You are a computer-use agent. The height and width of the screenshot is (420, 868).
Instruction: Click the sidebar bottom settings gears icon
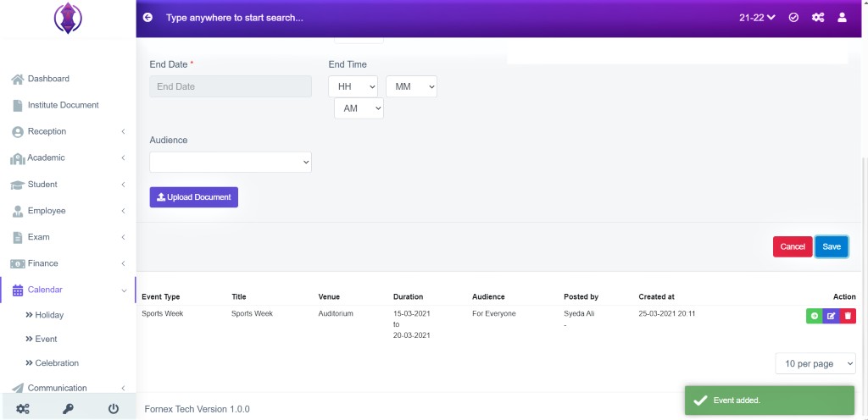click(23, 409)
